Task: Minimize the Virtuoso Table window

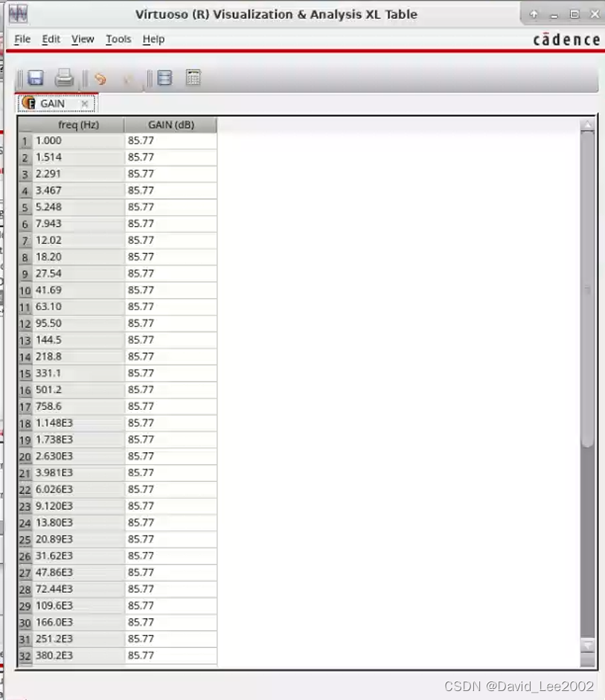Action: pos(554,15)
